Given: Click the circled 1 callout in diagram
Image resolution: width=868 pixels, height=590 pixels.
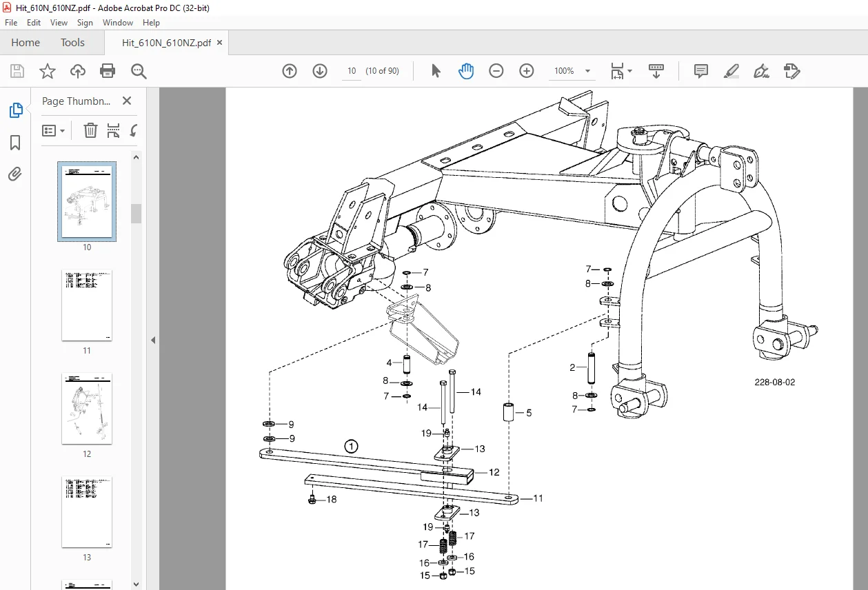Looking at the screenshot, I should [x=352, y=447].
